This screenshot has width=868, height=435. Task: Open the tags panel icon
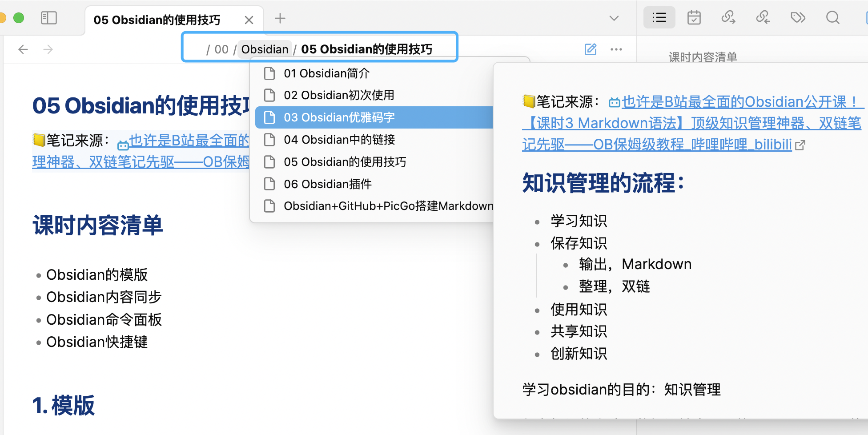[x=798, y=18]
